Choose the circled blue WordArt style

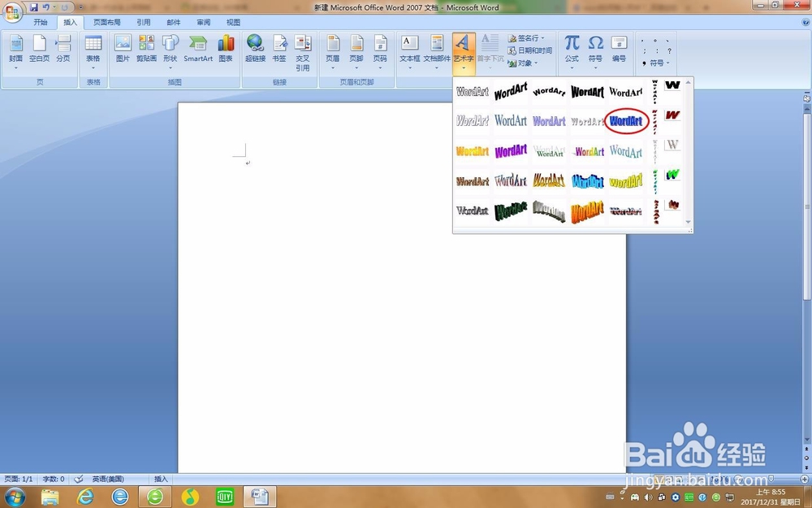coord(626,121)
